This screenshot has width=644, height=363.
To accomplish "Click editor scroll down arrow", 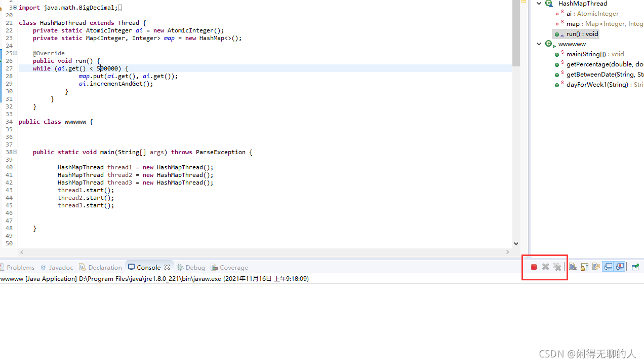I will click(516, 244).
